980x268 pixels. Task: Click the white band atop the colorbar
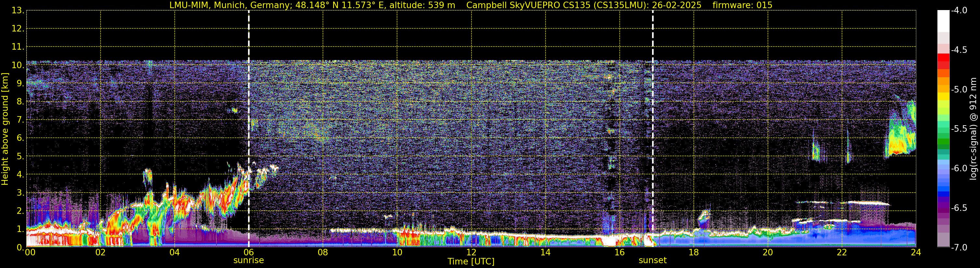[x=943, y=21]
